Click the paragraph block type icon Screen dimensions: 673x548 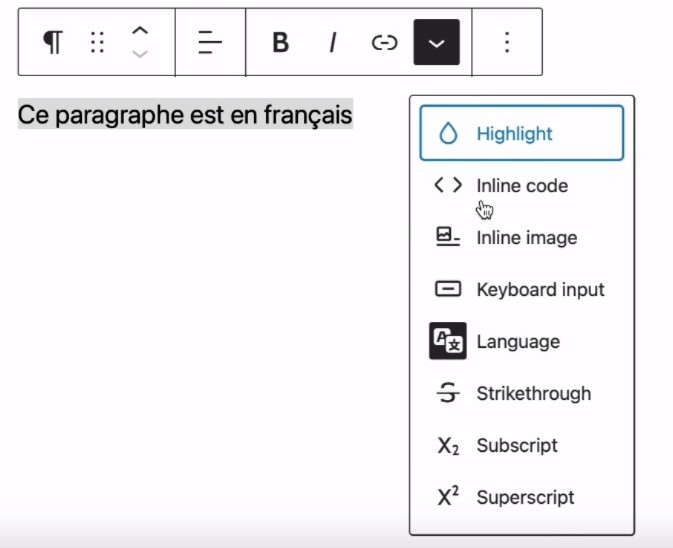tap(52, 42)
